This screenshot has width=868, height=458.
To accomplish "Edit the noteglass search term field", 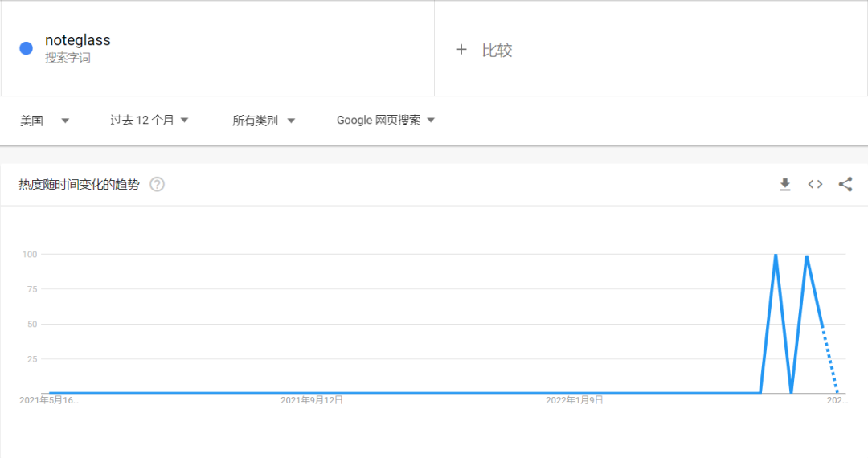I will click(218, 48).
